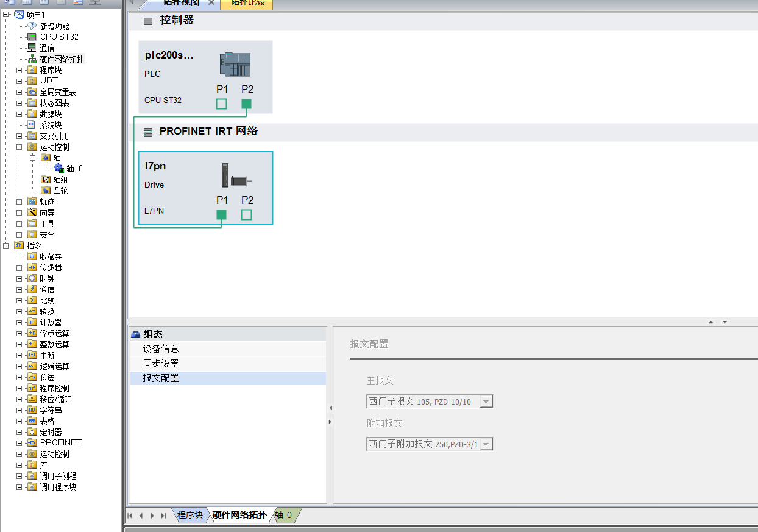758x532 pixels.
Task: Select the 安全 tree item
Action: pyautogui.click(x=47, y=235)
